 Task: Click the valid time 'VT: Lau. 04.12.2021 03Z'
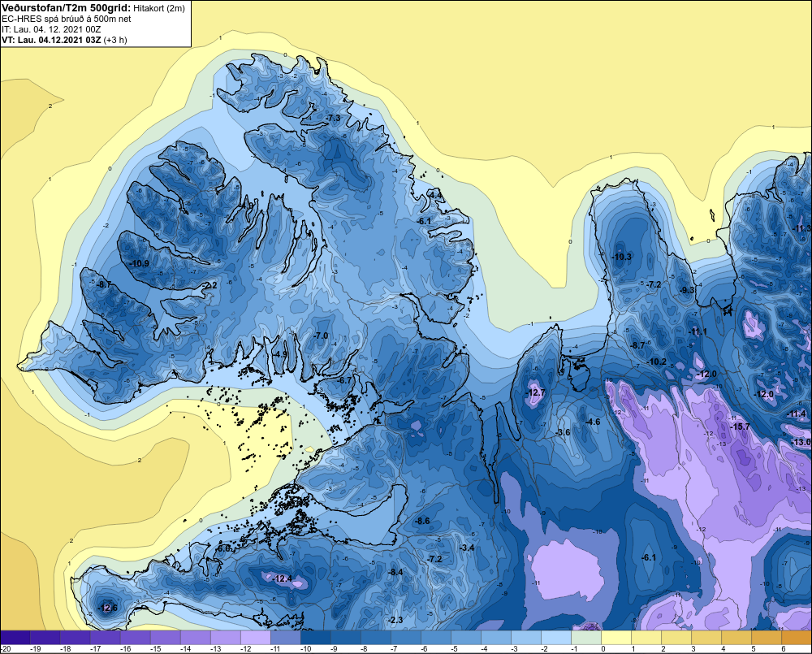pyautogui.click(x=51, y=40)
